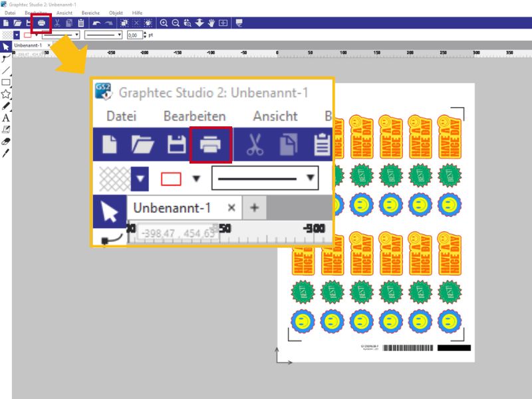The width and height of the screenshot is (532, 399).
Task: Open the first line style dropdown
Action: click(x=61, y=35)
